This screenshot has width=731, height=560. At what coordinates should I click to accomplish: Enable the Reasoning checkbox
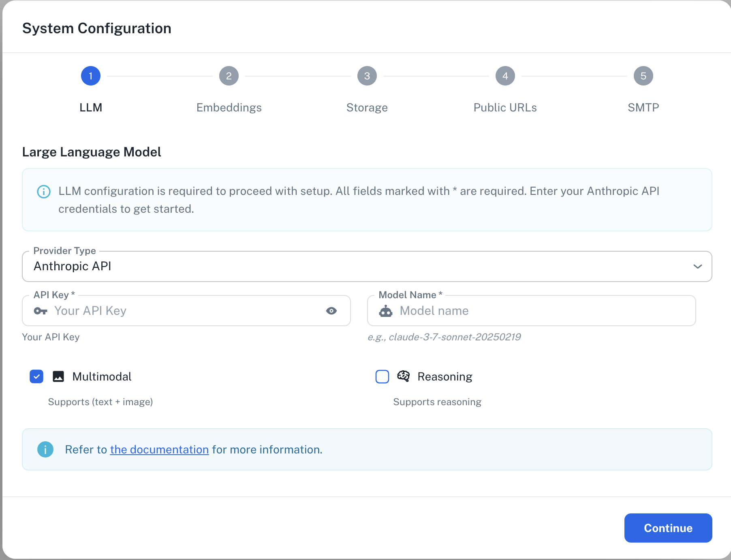(x=382, y=377)
